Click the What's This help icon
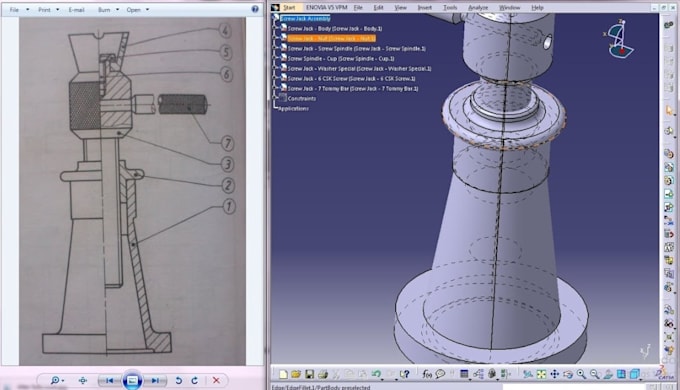Viewport: 680px width, 390px height. tap(405, 374)
